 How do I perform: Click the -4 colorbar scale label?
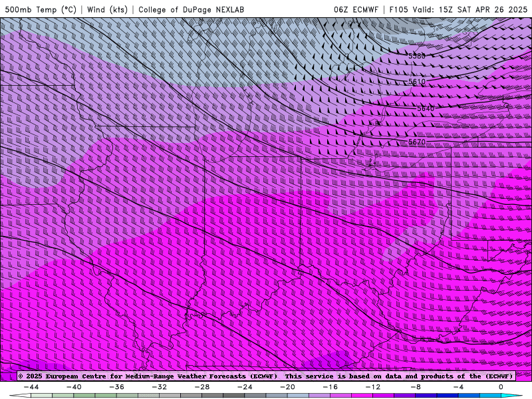[458, 387]
